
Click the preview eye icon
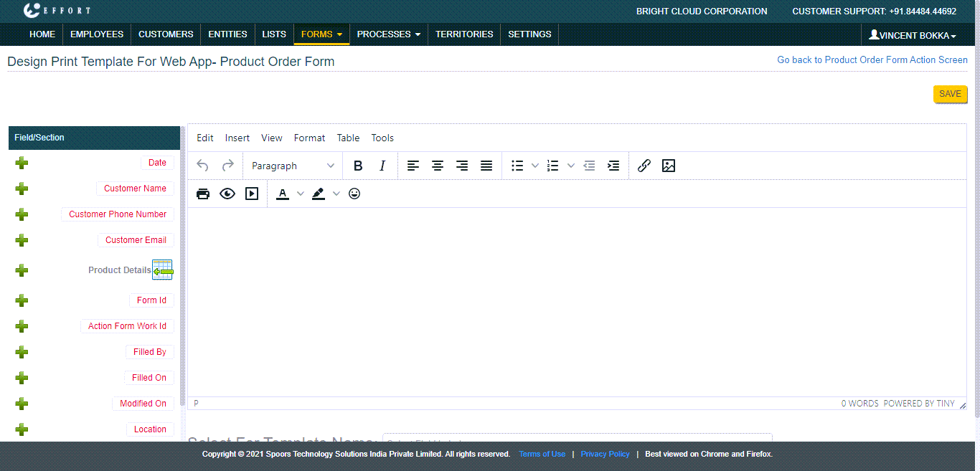point(227,194)
